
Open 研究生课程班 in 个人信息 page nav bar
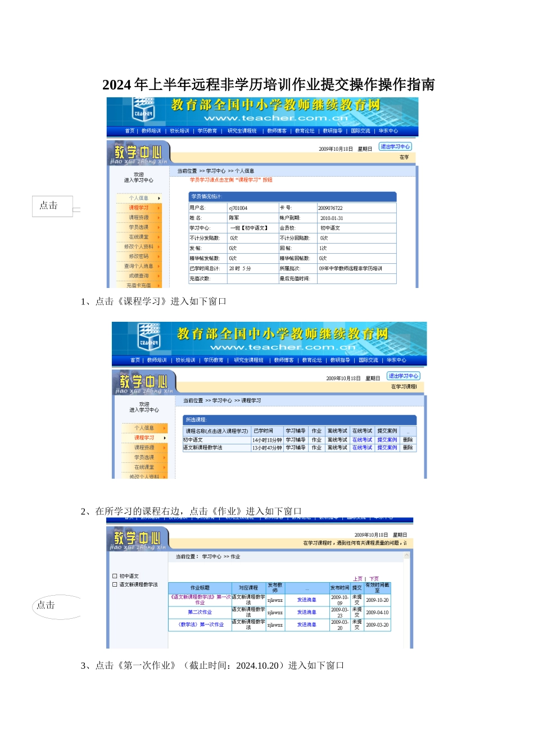tap(242, 131)
